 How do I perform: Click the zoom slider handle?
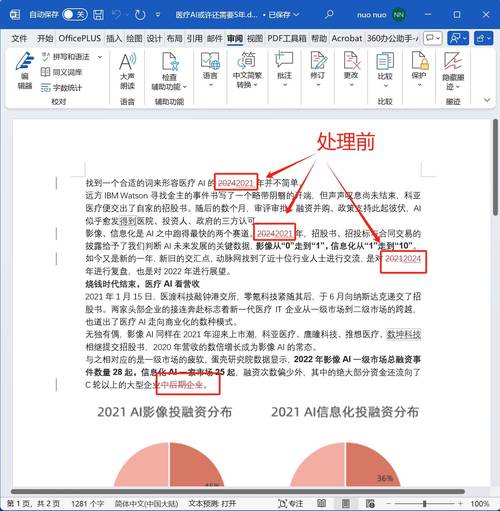pyautogui.click(x=425, y=503)
